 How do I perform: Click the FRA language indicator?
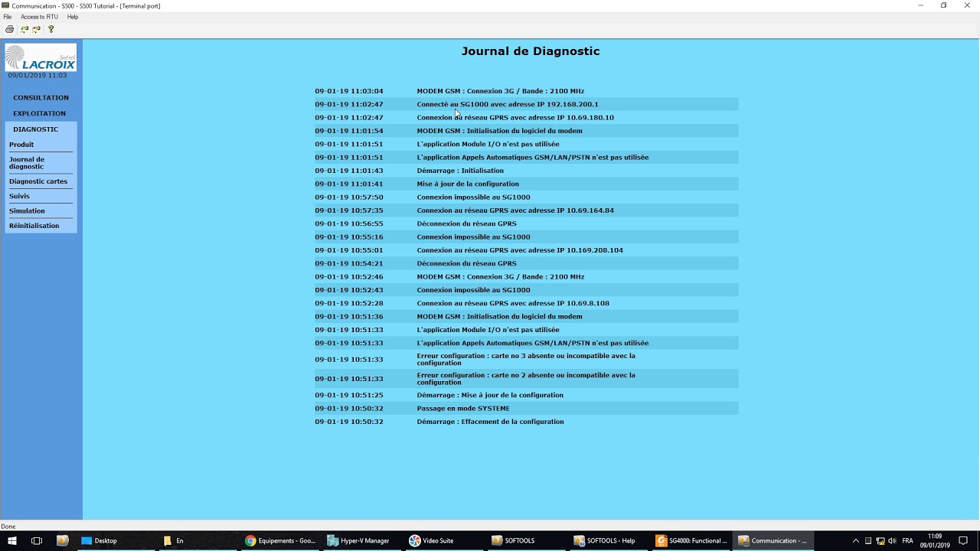coord(908,540)
